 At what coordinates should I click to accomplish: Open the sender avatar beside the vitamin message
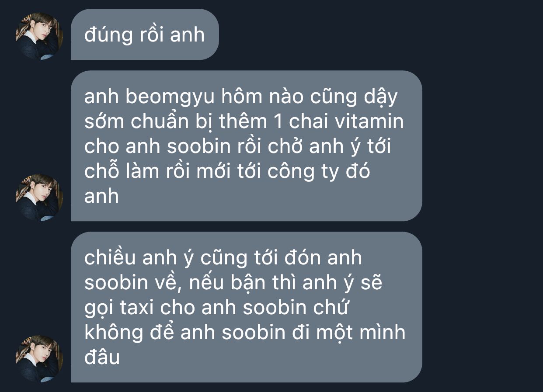click(x=39, y=197)
